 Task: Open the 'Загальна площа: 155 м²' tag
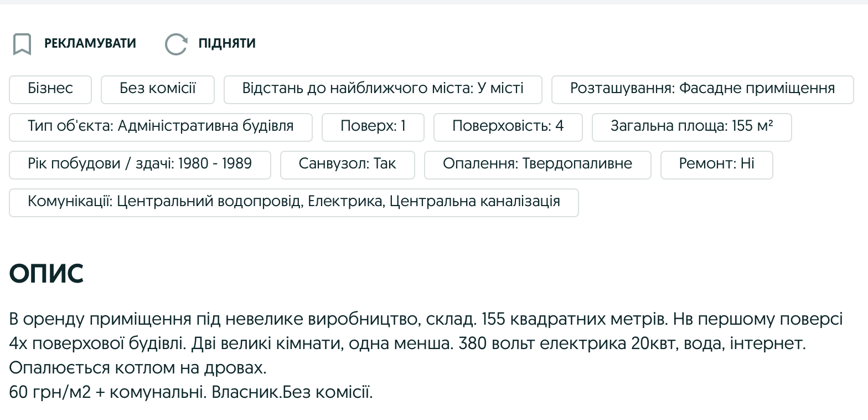click(x=691, y=127)
